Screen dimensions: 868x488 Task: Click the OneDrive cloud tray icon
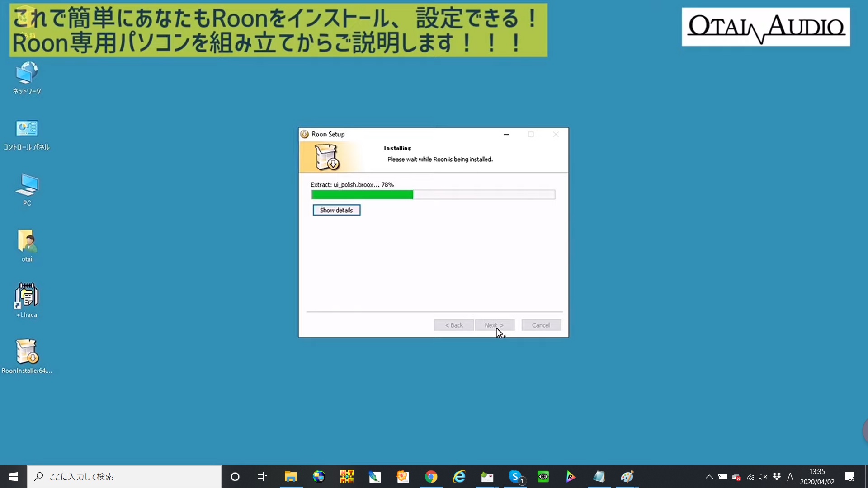click(x=736, y=477)
